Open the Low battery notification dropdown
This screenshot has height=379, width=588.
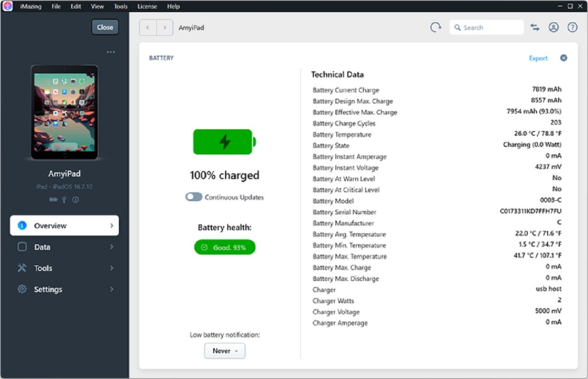pyautogui.click(x=225, y=351)
